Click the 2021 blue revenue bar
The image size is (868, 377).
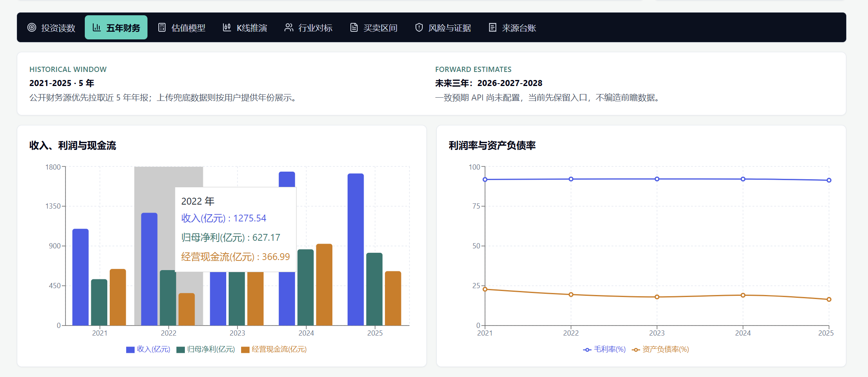[x=80, y=277]
